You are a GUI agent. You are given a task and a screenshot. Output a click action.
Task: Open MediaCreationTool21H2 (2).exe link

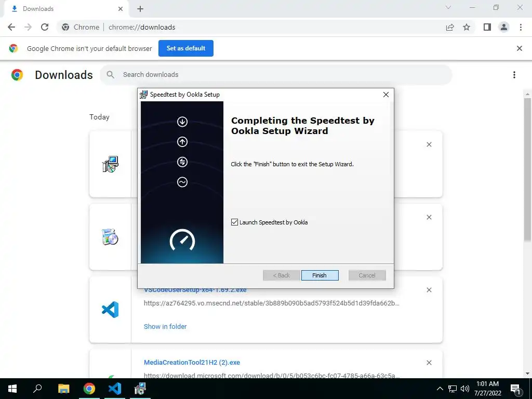coord(192,362)
